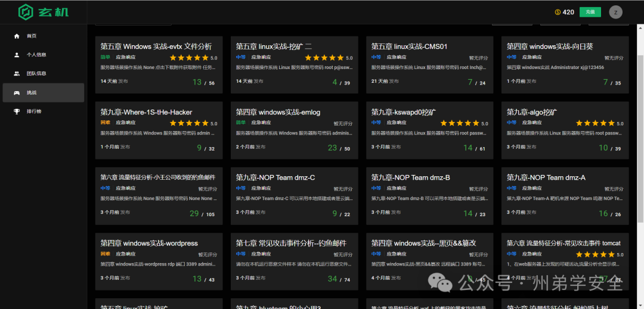
Task: Click the home icon beside 首页
Action: click(x=17, y=36)
